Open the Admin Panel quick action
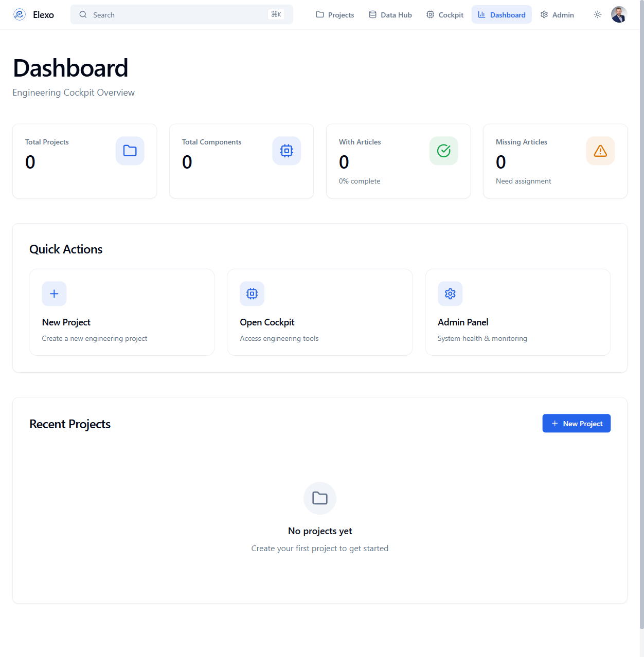Screen dimensions: 644x657 click(517, 312)
